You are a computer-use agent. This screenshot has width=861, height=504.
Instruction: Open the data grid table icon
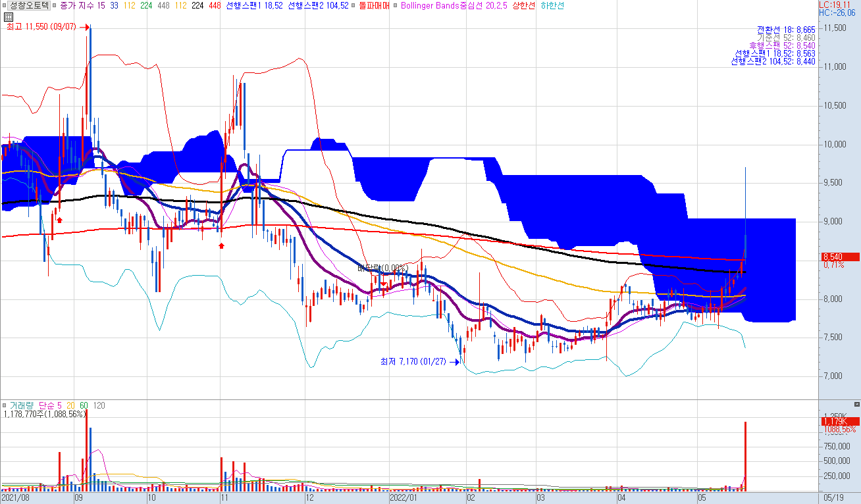tap(8, 16)
